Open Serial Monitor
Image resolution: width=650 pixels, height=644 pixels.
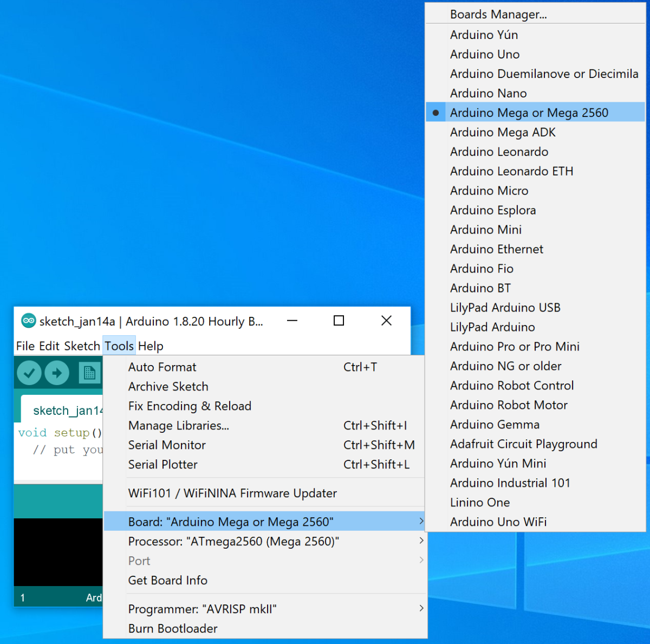265,445
